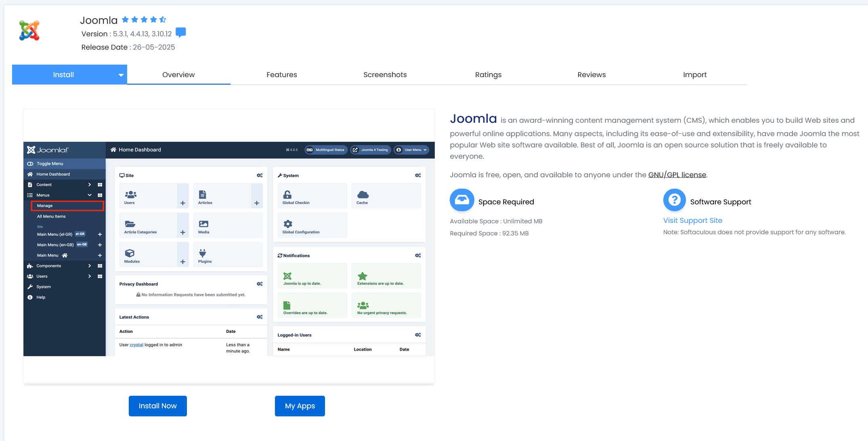Click the Software Support question mark icon

(675, 200)
